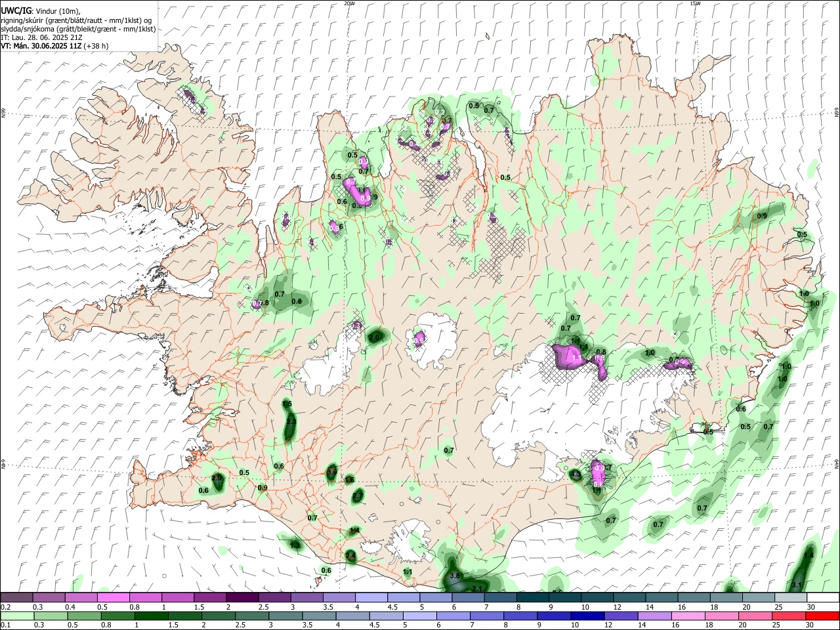Click the '0.1' label on the rain scale
This screenshot has height=630, width=840.
[5, 625]
